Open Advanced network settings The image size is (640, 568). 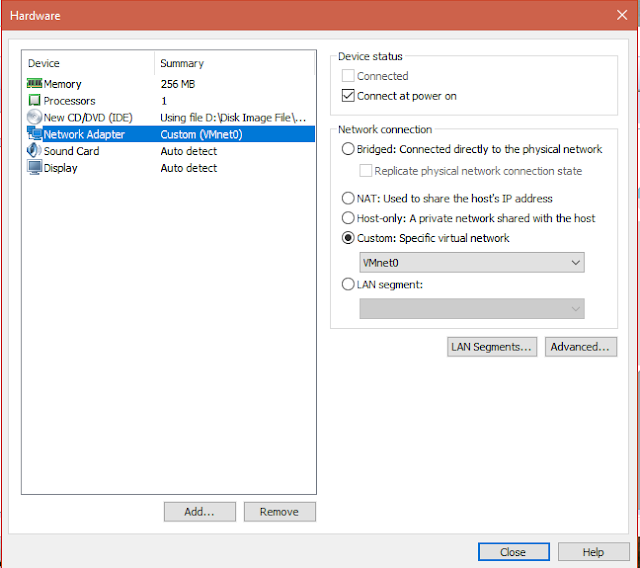[580, 347]
